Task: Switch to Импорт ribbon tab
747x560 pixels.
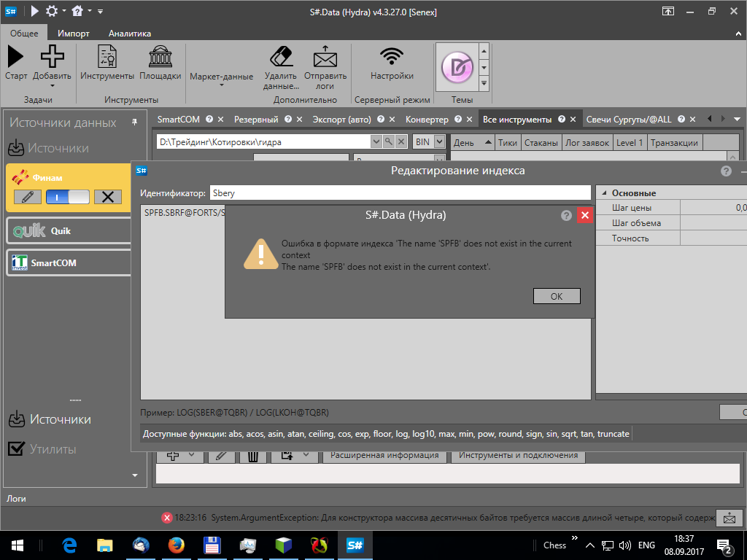Action: tap(74, 34)
